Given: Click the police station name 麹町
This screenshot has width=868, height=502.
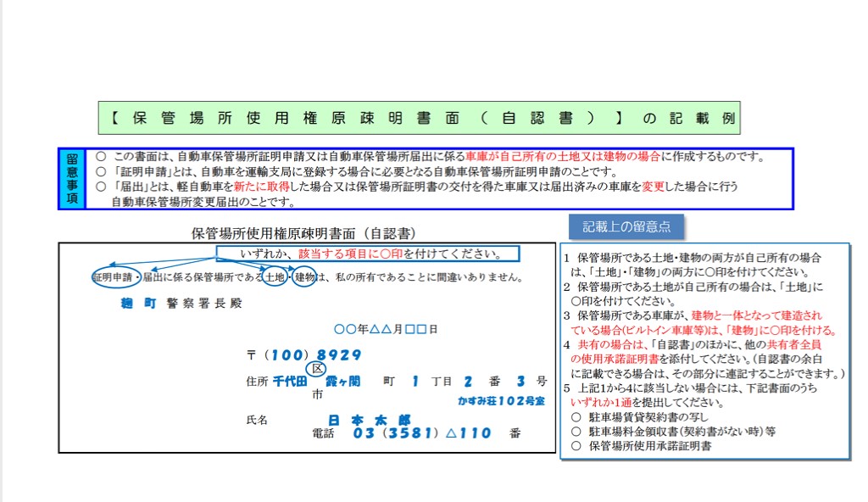Looking at the screenshot, I should [x=138, y=303].
